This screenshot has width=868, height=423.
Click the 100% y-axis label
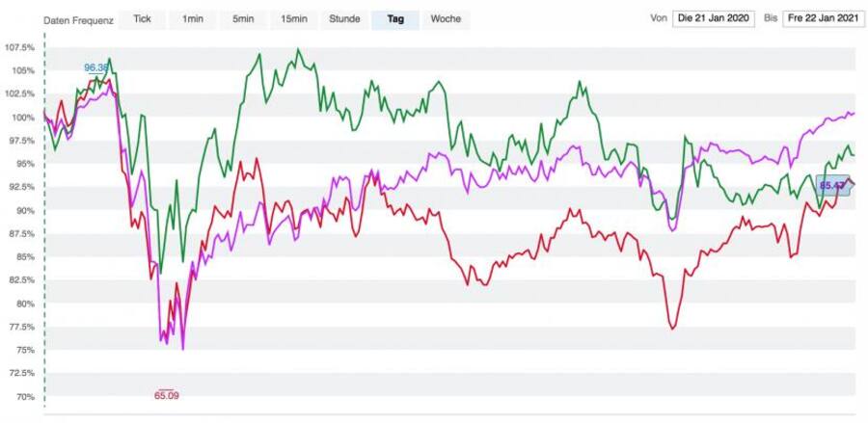coord(21,118)
